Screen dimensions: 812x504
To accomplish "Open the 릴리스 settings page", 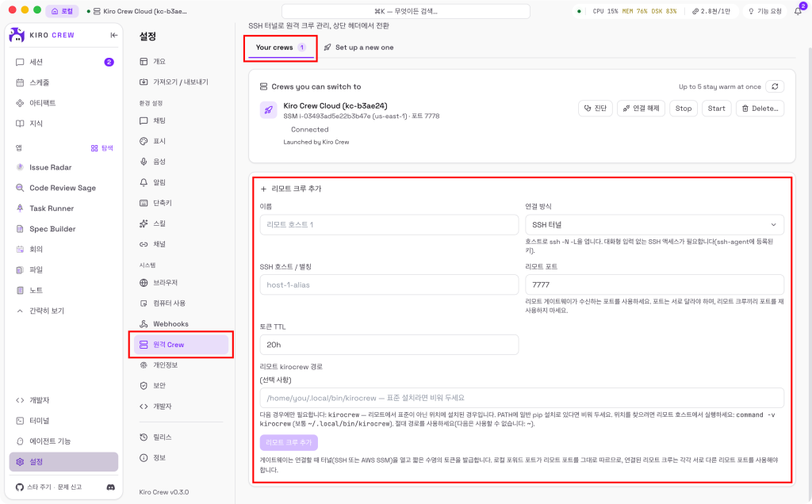I will tap(181, 437).
